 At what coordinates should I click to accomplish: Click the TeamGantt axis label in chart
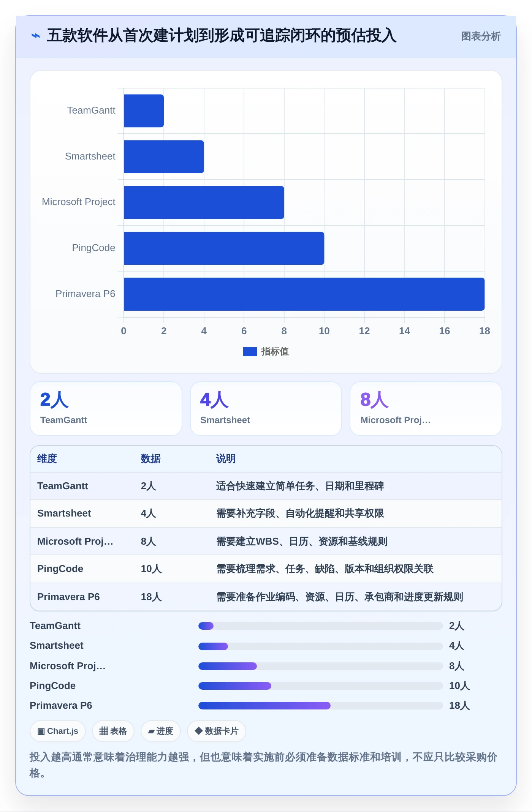pos(91,111)
